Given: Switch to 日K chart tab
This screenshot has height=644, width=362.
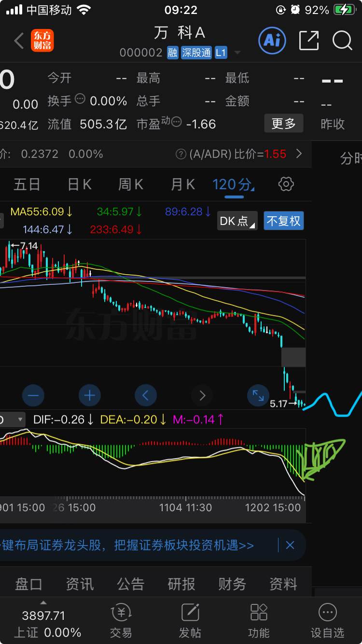Looking at the screenshot, I should point(79,184).
